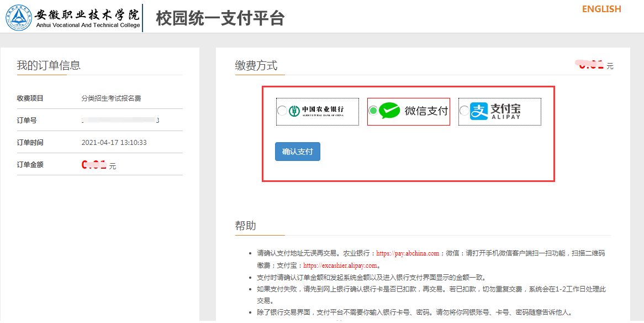Click the Anhui Vocational College emblem logo

click(19, 18)
